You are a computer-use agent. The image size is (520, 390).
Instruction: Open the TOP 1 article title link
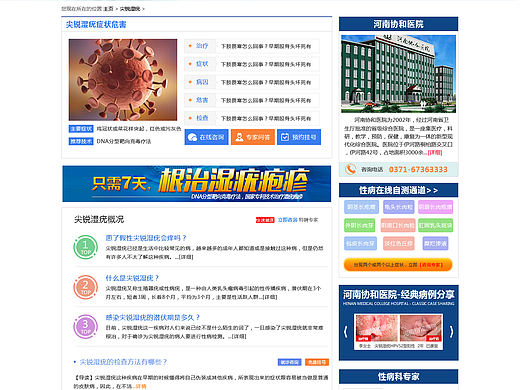coord(146,238)
